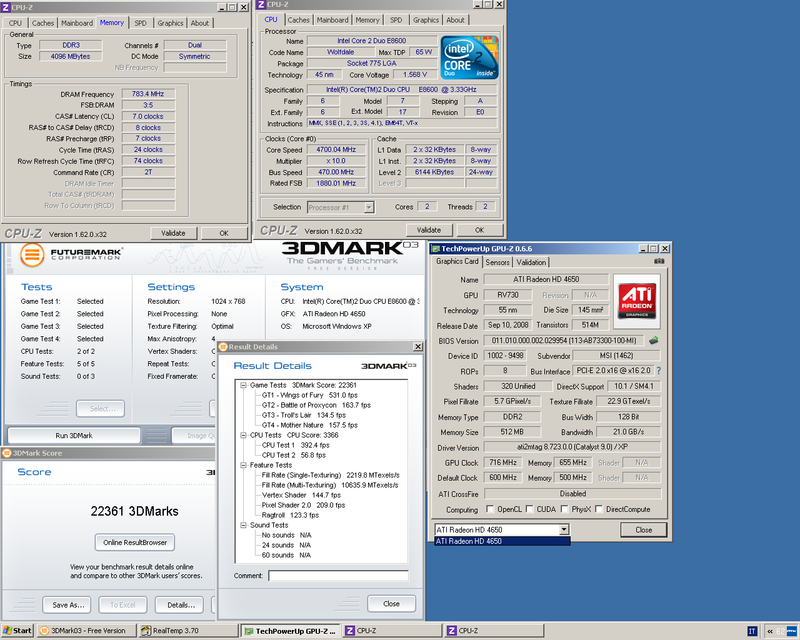Click the GPU-Z title bar app icon
The width and height of the screenshot is (800, 640).
[x=436, y=249]
